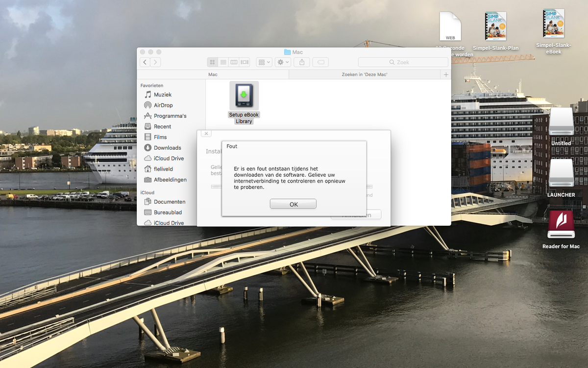Switch Finder to list view
This screenshot has height=368, width=588.
coord(223,62)
